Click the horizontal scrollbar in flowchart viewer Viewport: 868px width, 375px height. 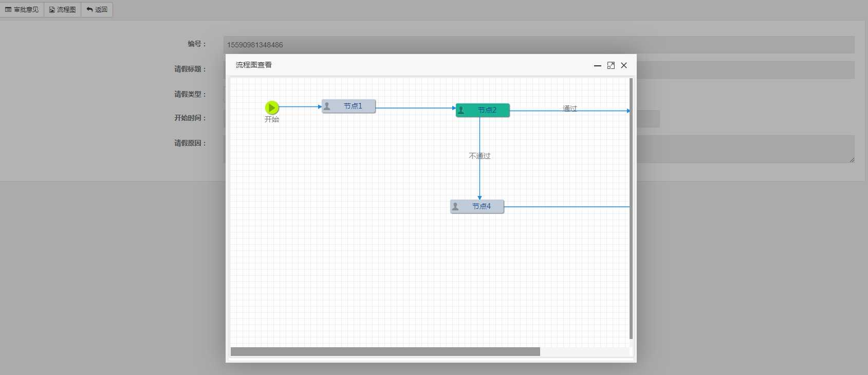385,352
